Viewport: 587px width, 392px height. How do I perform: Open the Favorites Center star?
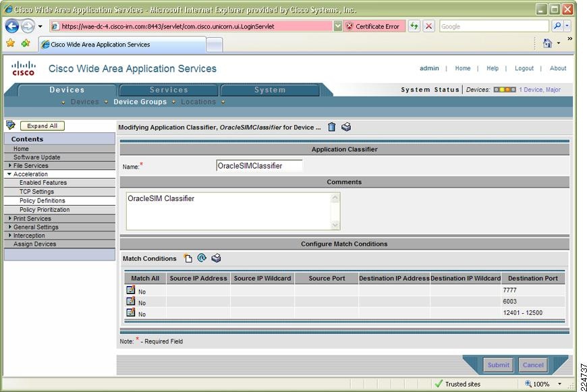click(11, 43)
